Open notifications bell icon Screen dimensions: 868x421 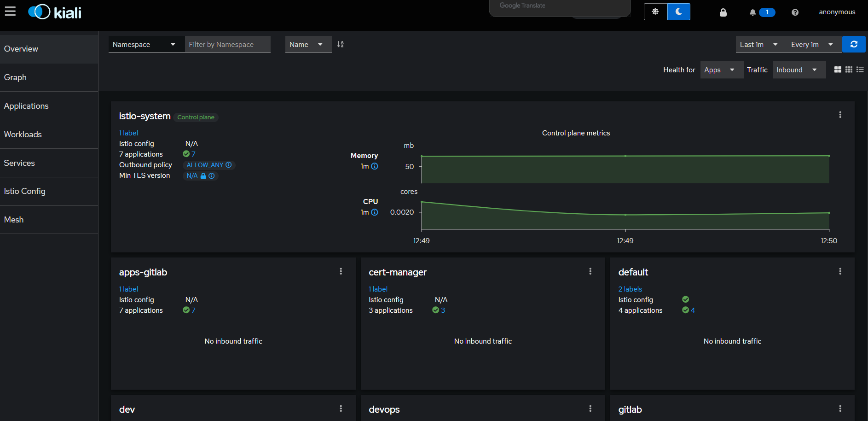pyautogui.click(x=752, y=12)
